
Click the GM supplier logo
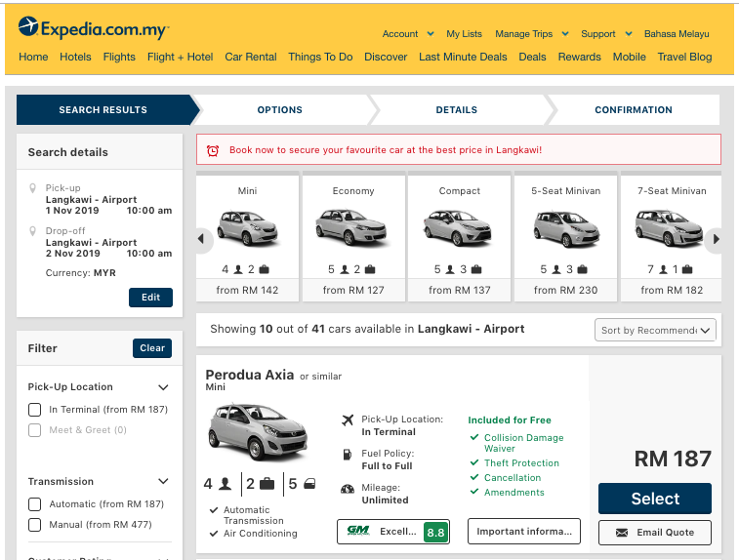pos(358,531)
